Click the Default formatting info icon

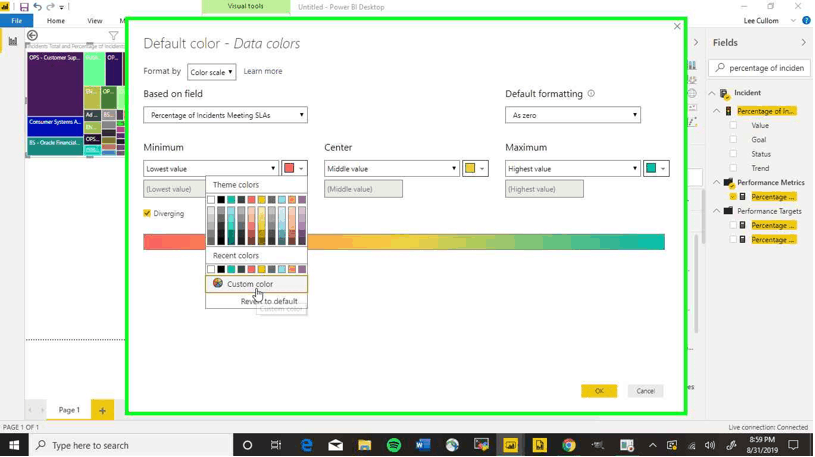591,94
